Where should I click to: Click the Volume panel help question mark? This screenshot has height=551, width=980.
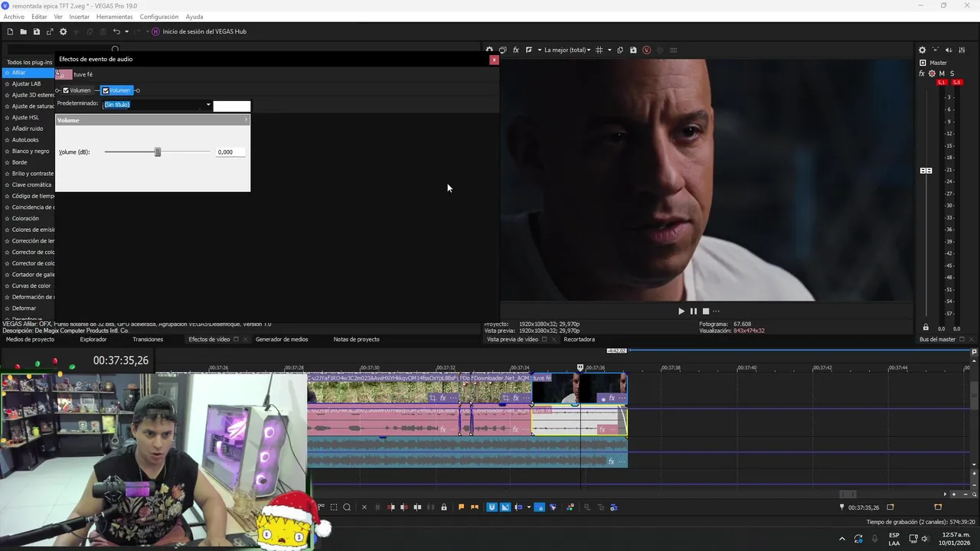coord(246,120)
